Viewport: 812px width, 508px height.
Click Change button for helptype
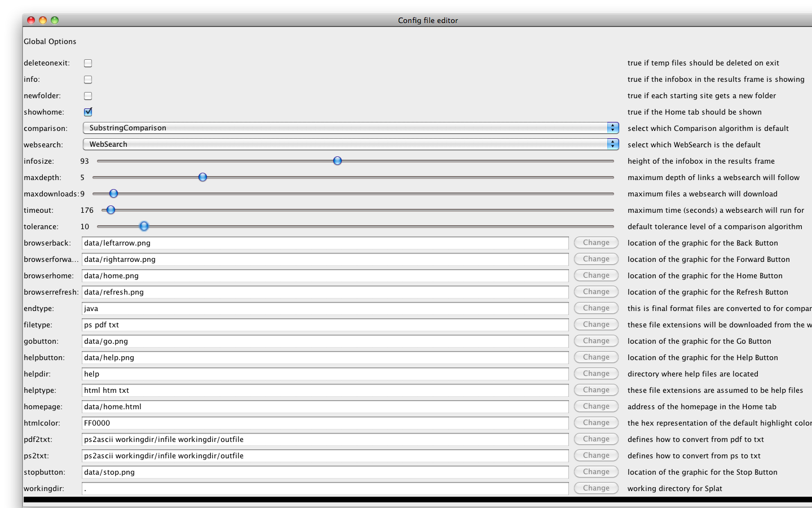(596, 390)
